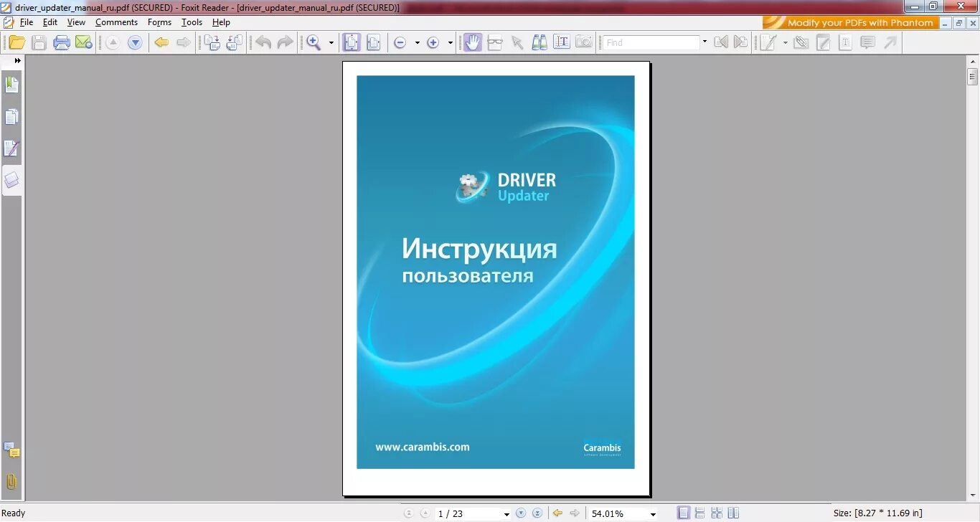Print the document using the printer icon

point(62,42)
